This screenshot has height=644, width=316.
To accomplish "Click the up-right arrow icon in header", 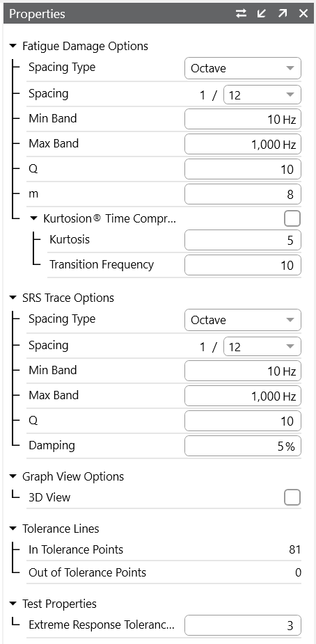I will coord(283,13).
